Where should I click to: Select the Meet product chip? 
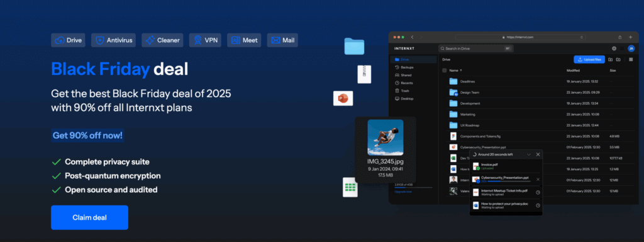tap(244, 40)
